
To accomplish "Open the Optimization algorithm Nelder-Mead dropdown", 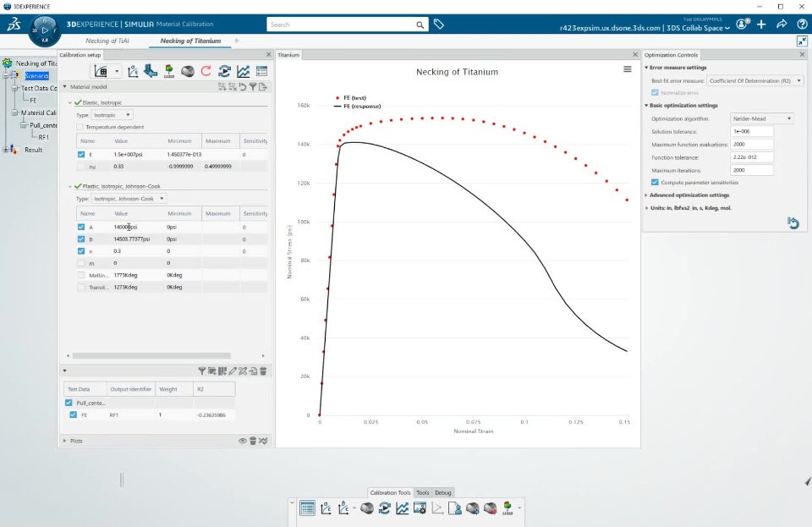I will pyautogui.click(x=762, y=118).
